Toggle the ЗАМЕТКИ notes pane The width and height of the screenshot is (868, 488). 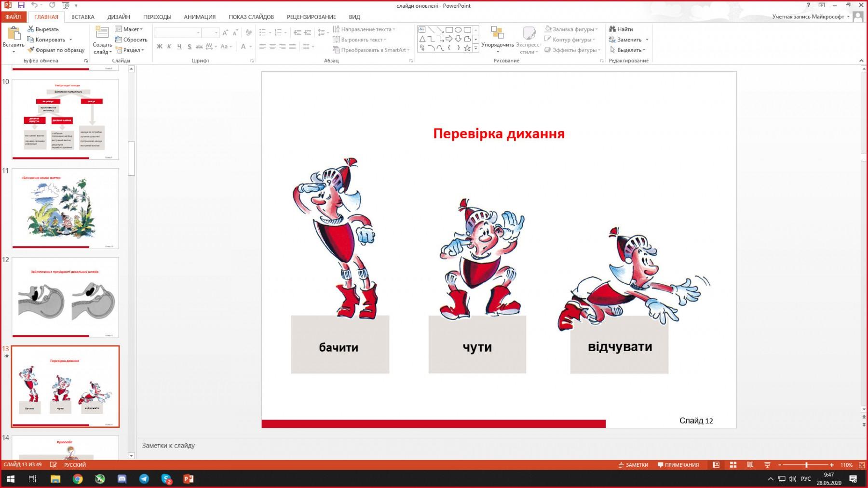coord(633,465)
